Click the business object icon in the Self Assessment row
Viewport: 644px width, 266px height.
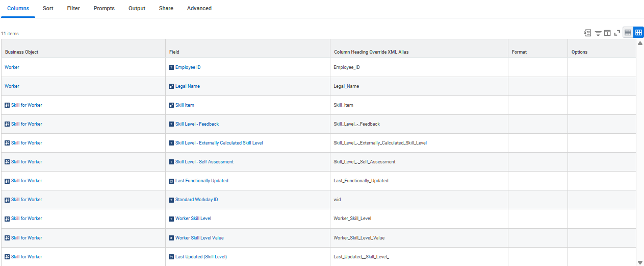pos(7,162)
